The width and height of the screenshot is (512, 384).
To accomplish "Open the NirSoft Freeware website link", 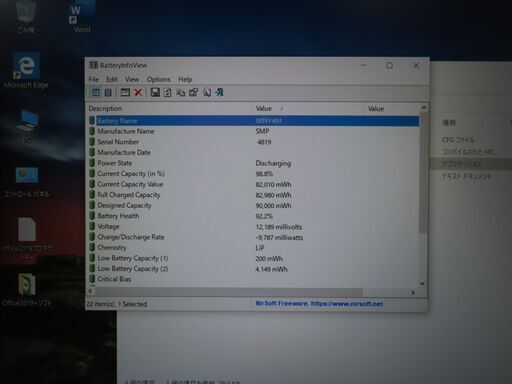I will pos(319,304).
